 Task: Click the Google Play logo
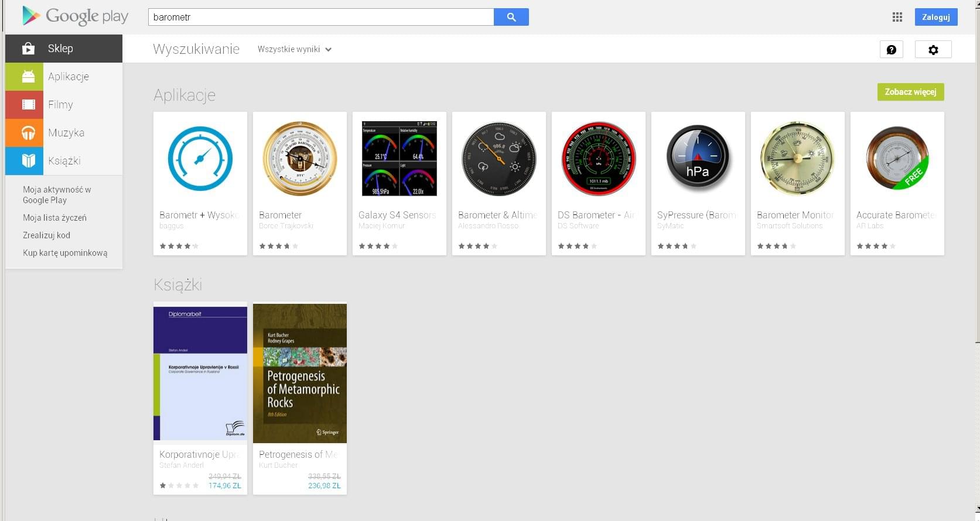click(x=75, y=16)
